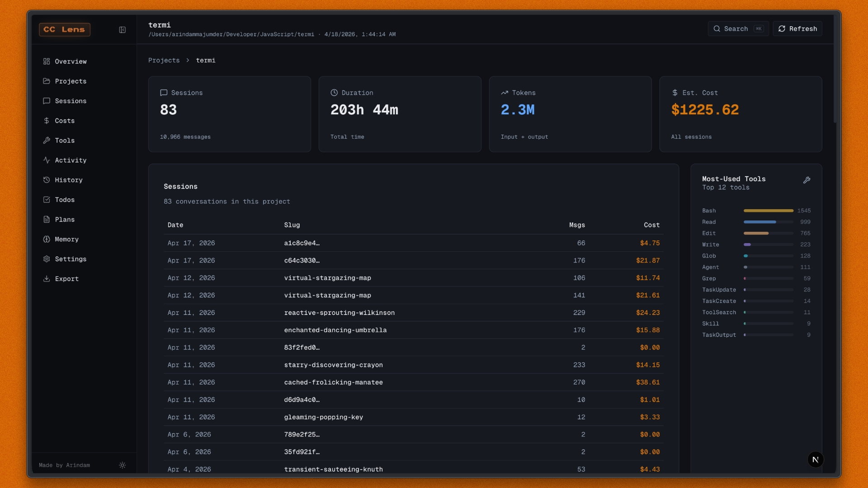The image size is (868, 488).
Task: Click the Bash usage bar
Action: pos(768,211)
